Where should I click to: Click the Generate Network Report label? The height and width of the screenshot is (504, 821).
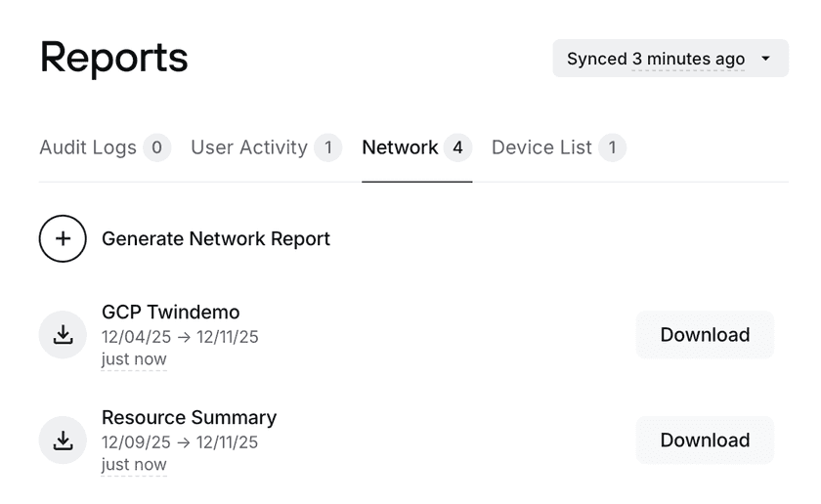216,239
